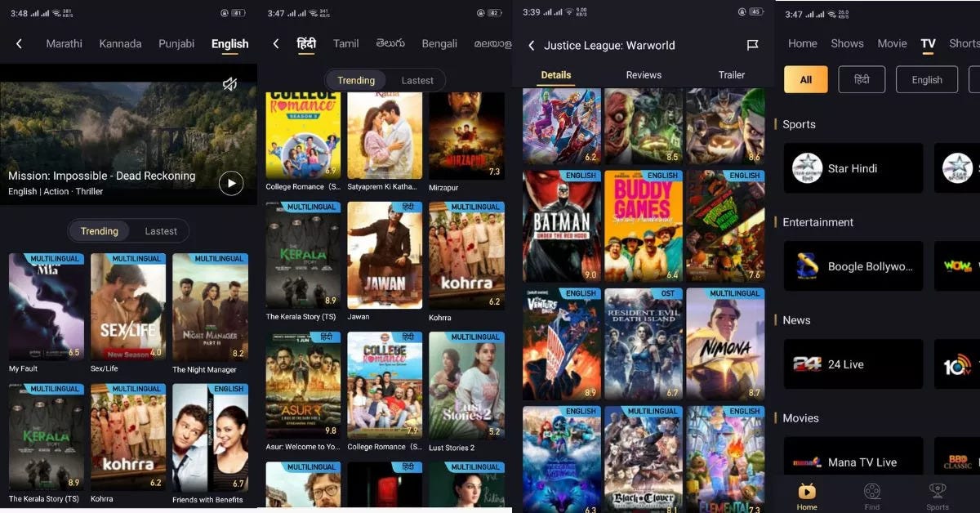Open the Buddy Games poster
This screenshot has width=980, height=513.
(x=644, y=226)
